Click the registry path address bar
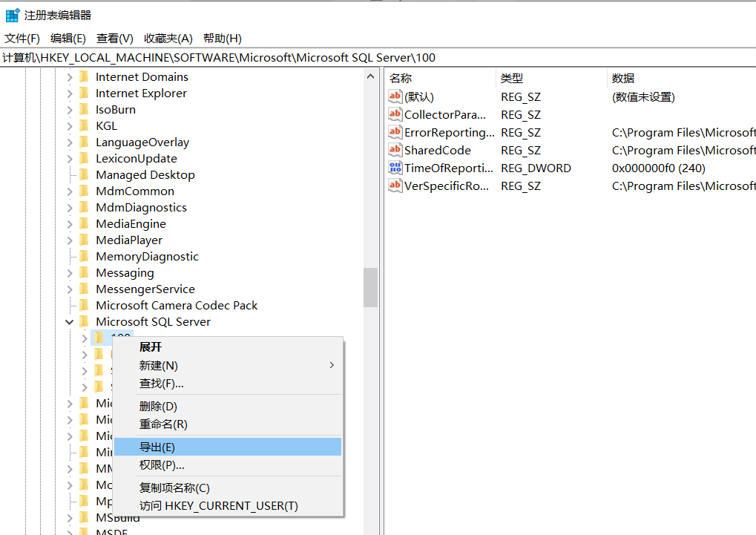756x535 pixels. click(378, 57)
